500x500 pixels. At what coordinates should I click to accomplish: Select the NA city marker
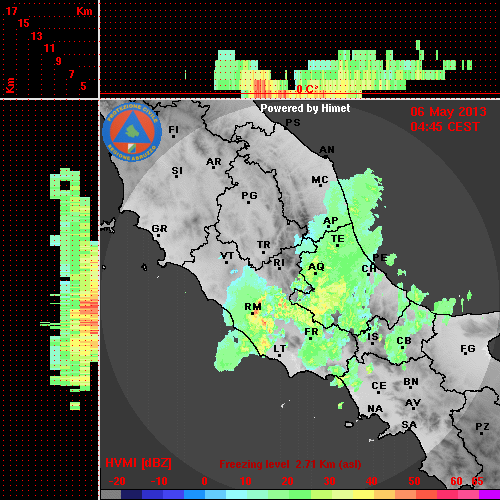pos(375,409)
